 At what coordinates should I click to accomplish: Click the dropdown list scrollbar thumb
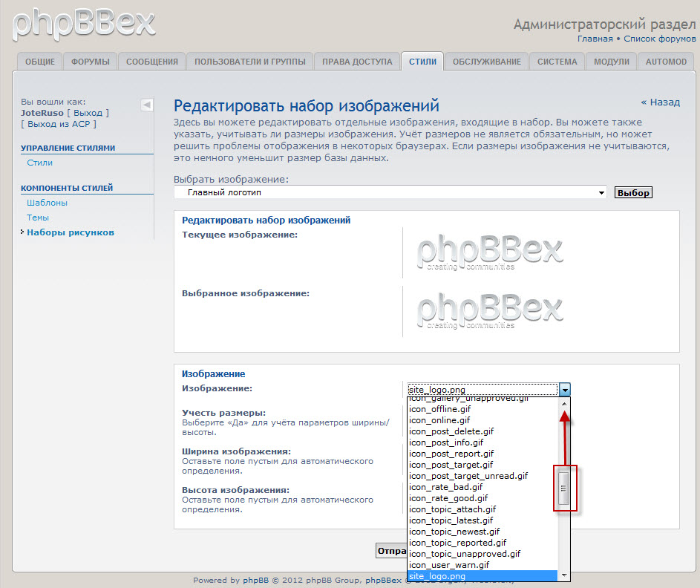(x=564, y=488)
